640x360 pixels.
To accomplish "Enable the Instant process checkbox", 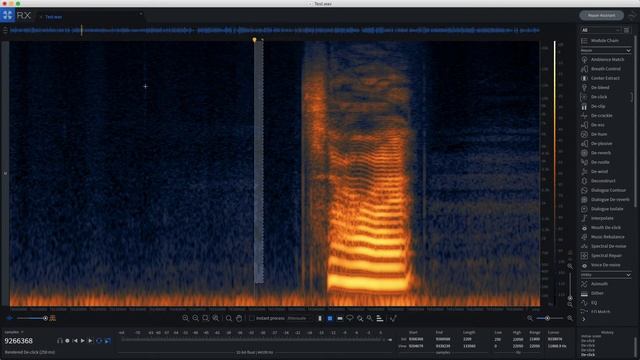I will (252, 318).
